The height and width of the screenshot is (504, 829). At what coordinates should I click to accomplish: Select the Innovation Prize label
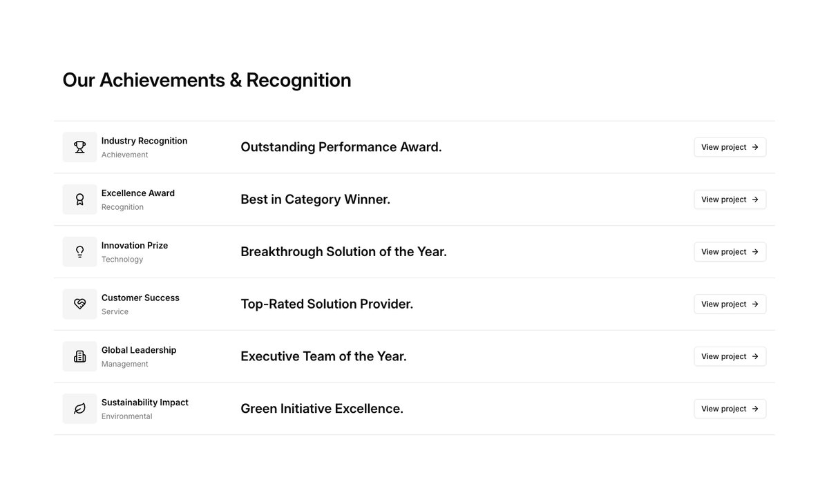pyautogui.click(x=135, y=246)
